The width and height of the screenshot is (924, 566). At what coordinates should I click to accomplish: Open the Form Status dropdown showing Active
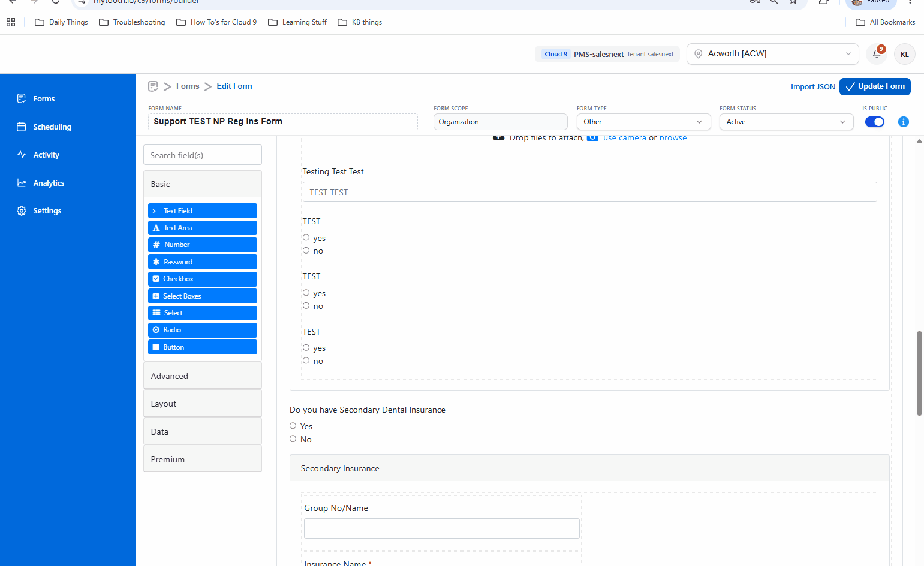(x=786, y=122)
